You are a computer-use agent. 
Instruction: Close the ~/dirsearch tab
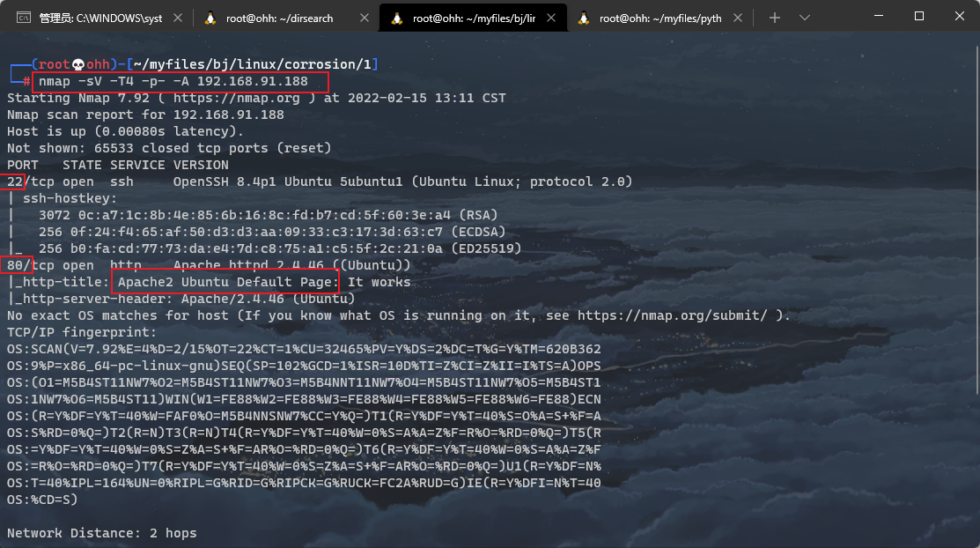pos(365,18)
